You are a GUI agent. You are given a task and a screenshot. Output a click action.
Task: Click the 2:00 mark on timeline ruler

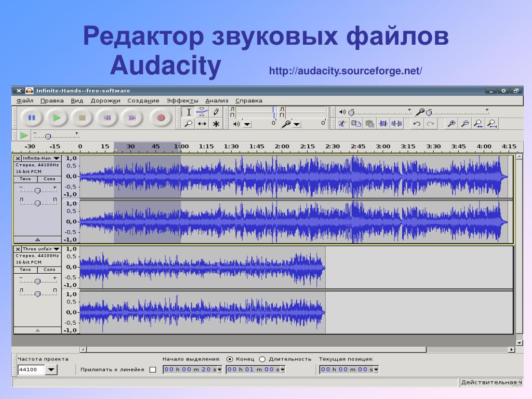[x=282, y=147]
